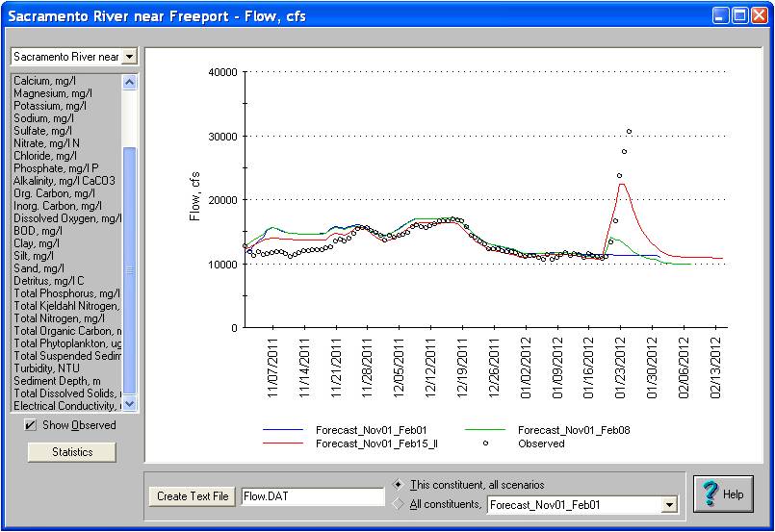
Task: Minimize the Flow window
Action: click(x=720, y=15)
